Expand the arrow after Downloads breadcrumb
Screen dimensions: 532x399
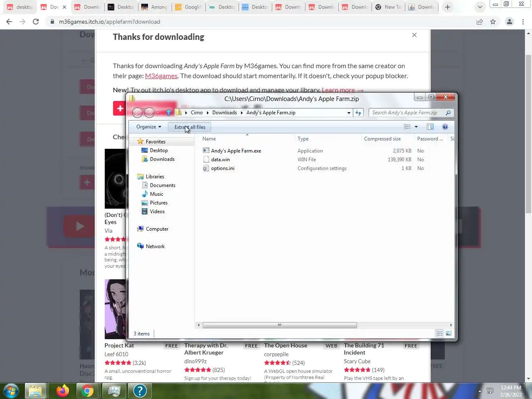point(241,113)
